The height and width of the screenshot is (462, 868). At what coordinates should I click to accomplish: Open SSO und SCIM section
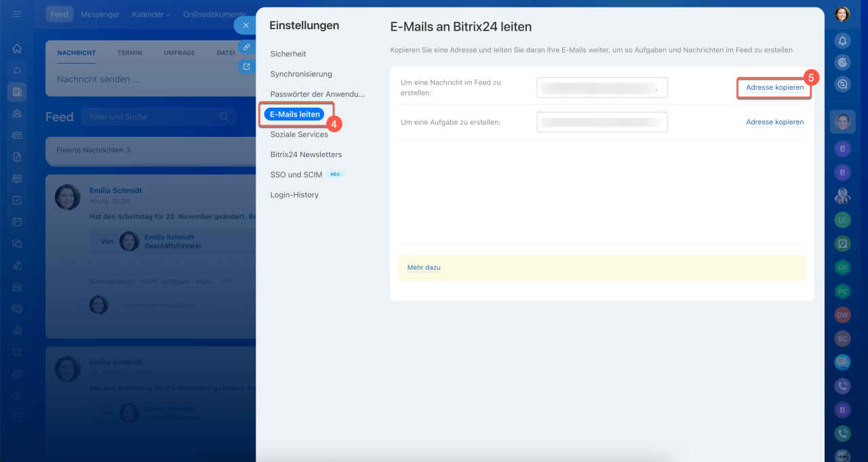click(295, 175)
